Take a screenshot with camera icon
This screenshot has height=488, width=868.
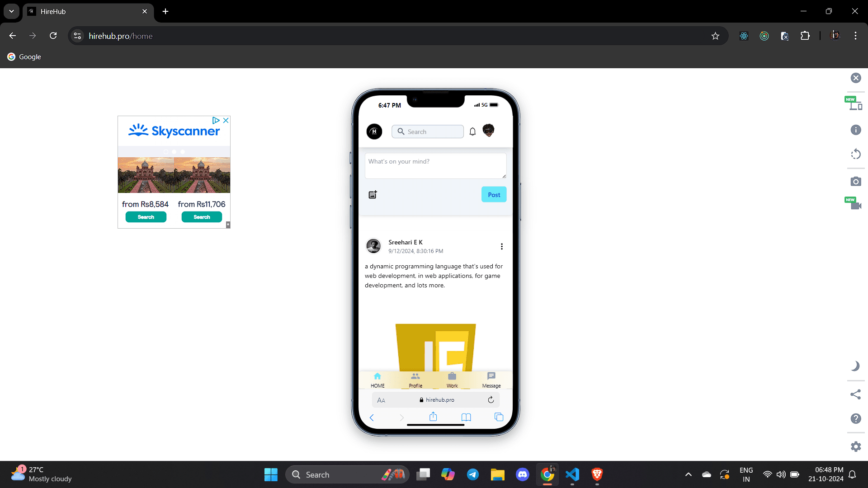coord(856,182)
